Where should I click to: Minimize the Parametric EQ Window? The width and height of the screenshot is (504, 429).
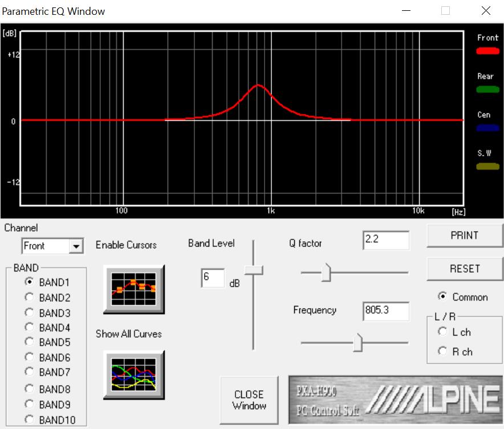pyautogui.click(x=407, y=11)
